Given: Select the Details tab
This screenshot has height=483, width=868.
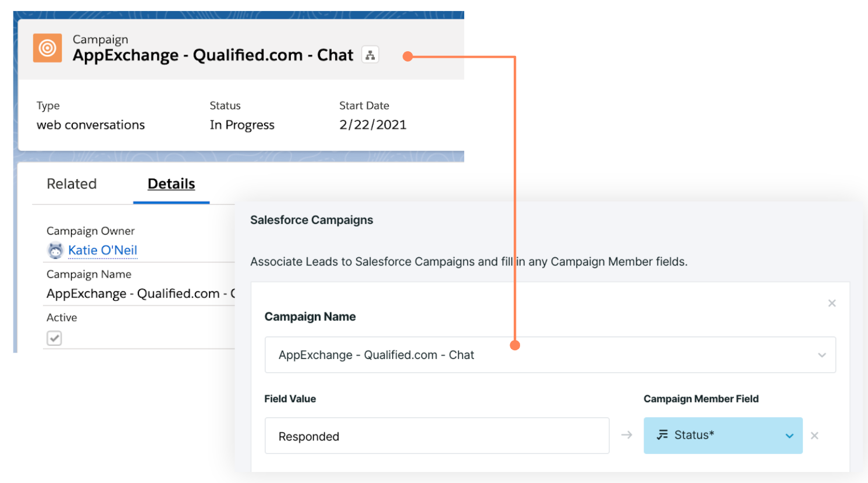Looking at the screenshot, I should [x=171, y=184].
